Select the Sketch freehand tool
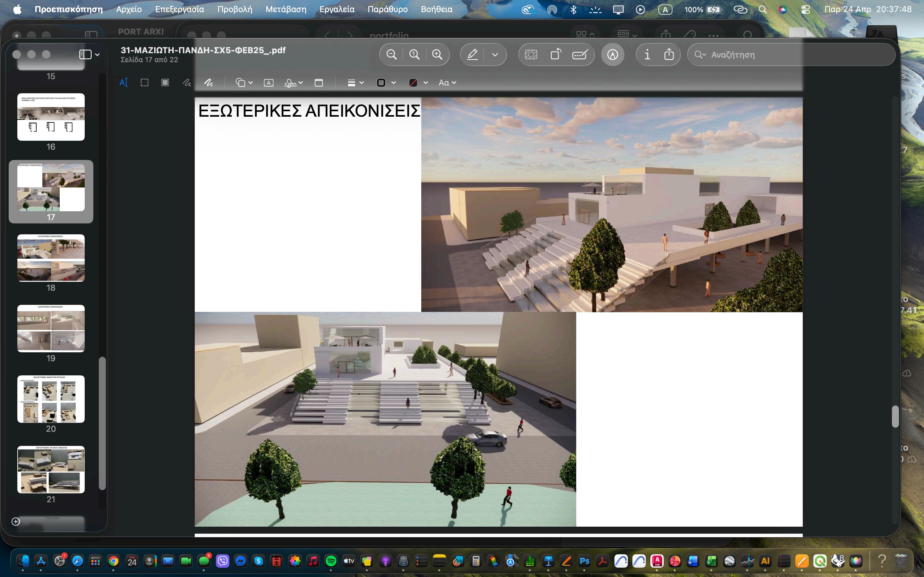This screenshot has height=577, width=924. (x=186, y=83)
